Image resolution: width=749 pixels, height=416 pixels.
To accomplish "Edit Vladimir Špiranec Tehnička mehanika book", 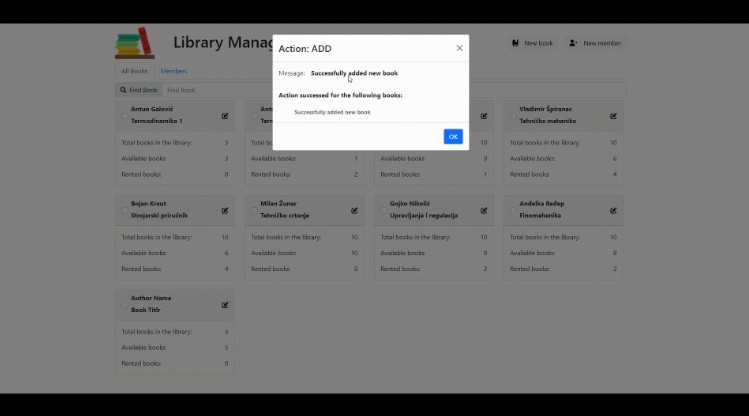I will [x=613, y=115].
